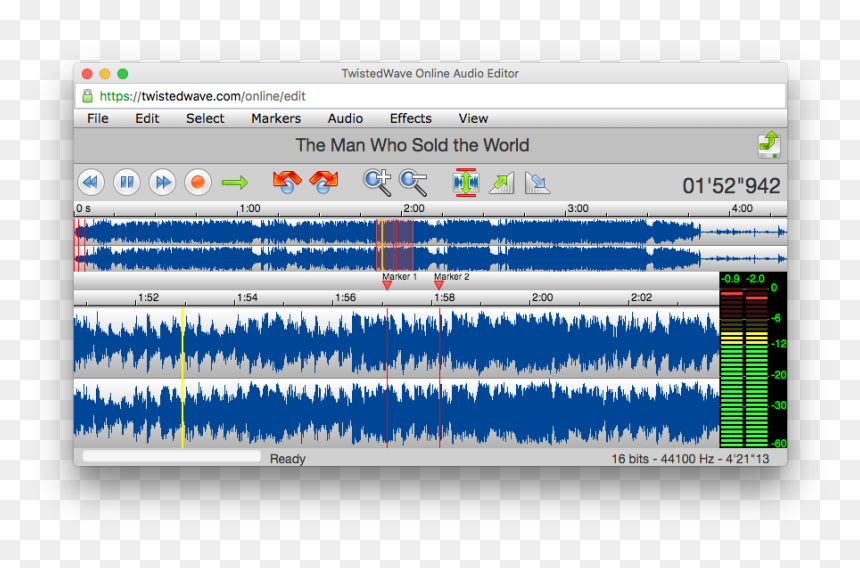Pause playback with the pause button
This screenshot has height=568, width=860.
[x=127, y=182]
